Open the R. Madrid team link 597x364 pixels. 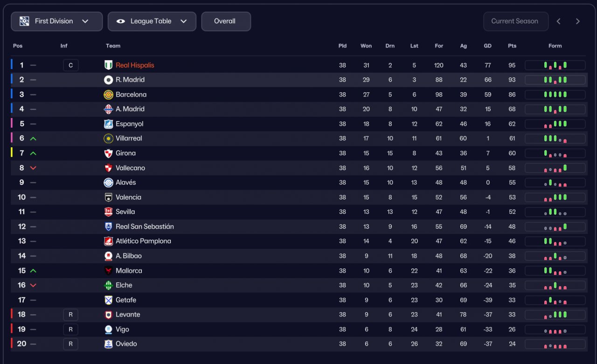pos(130,80)
